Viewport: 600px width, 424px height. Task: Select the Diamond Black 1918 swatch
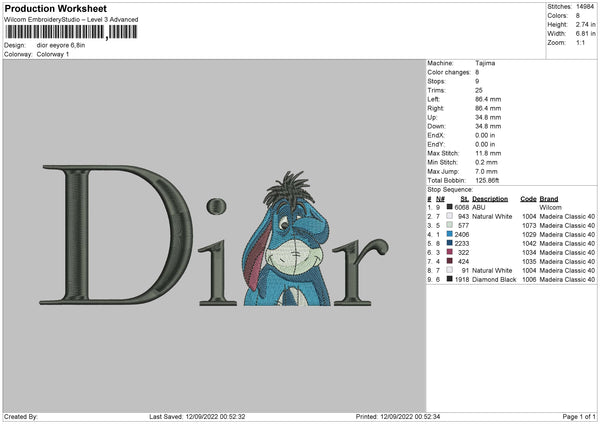(449, 279)
